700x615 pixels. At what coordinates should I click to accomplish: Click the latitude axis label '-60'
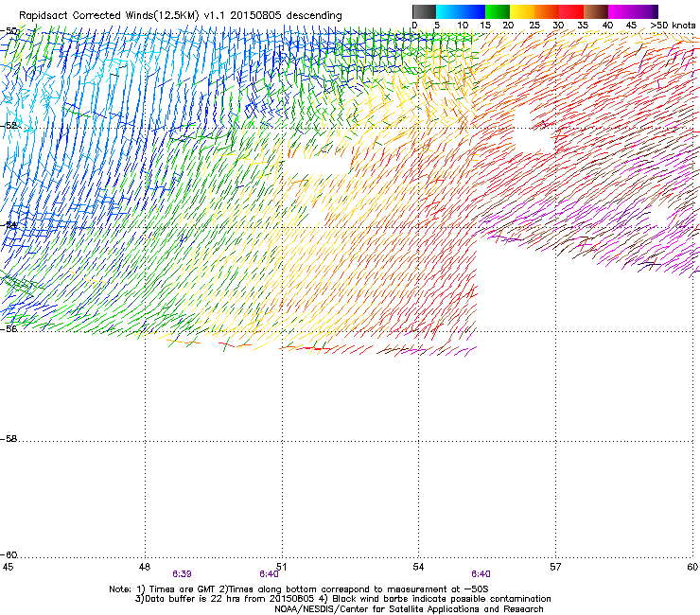(x=9, y=555)
